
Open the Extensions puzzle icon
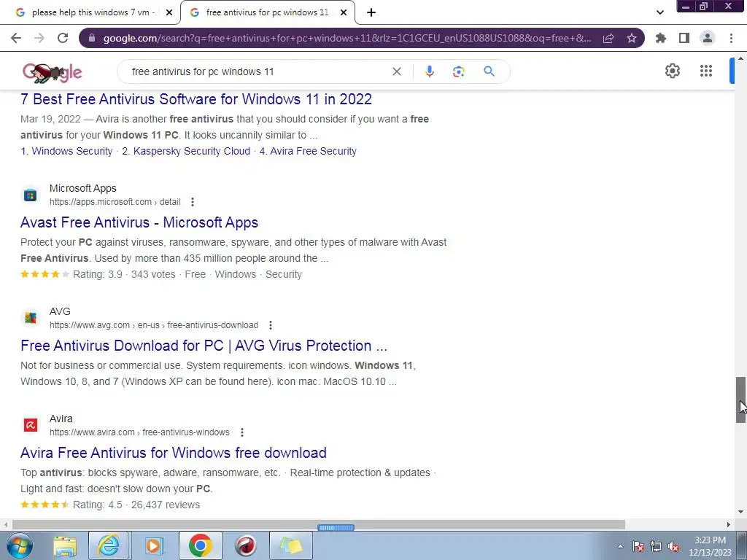coord(661,38)
